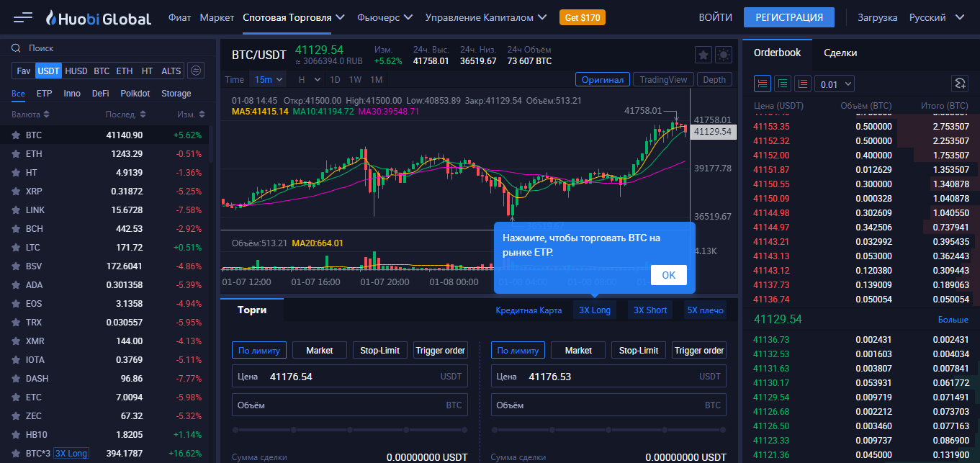
Task: Click the Get $170 promo button
Action: click(x=583, y=17)
